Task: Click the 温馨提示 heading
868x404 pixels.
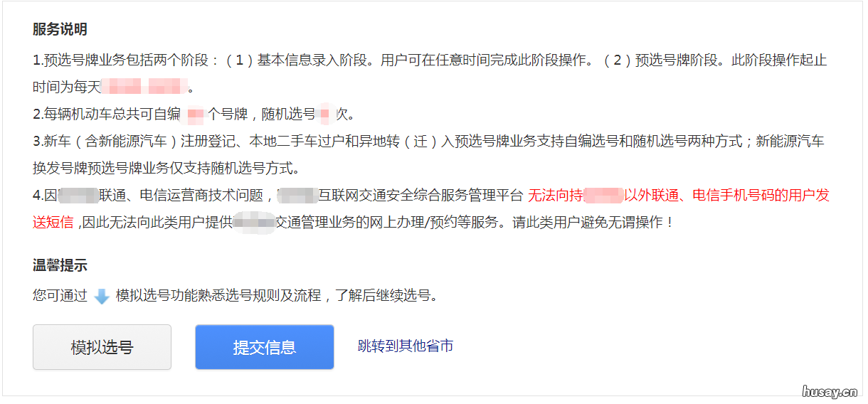Action: pos(60,266)
